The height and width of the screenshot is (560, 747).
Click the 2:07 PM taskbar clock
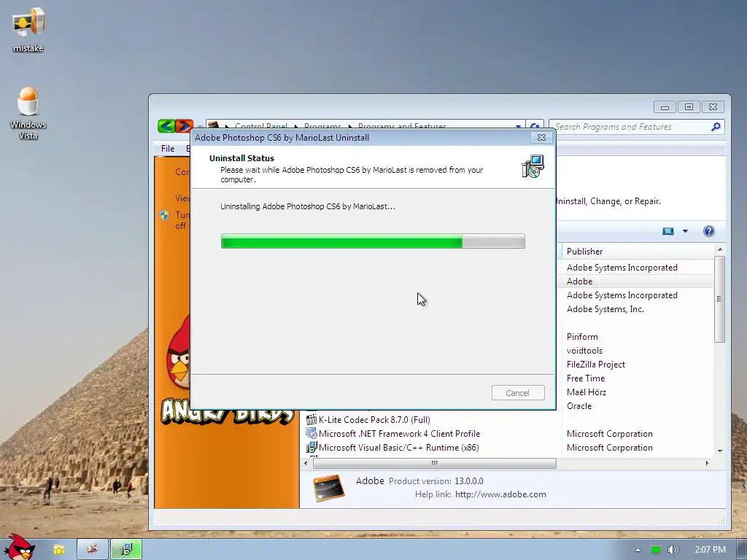710,550
